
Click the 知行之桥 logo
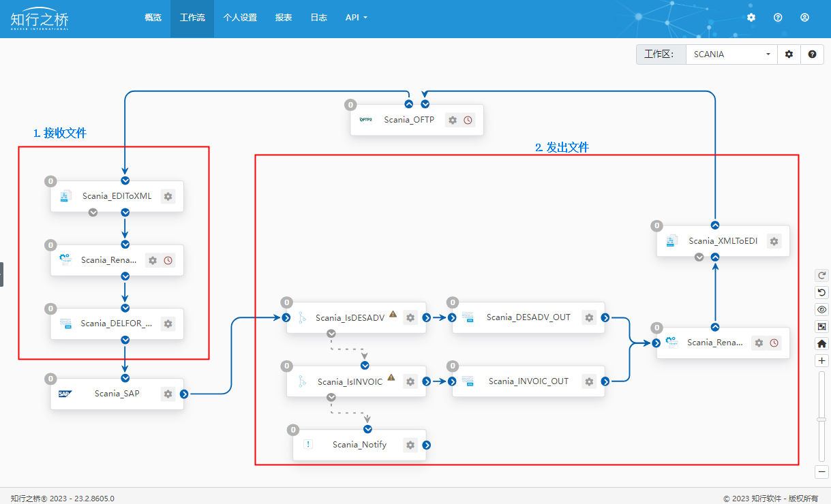[x=40, y=20]
